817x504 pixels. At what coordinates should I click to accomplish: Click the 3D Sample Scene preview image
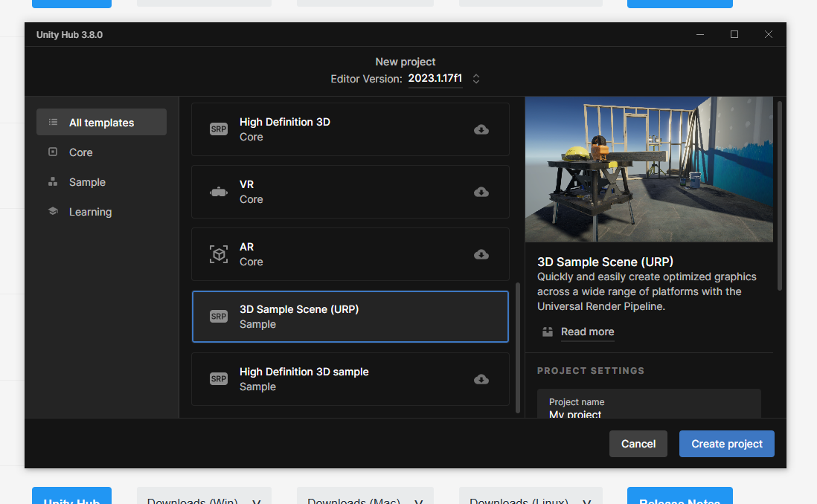point(649,169)
